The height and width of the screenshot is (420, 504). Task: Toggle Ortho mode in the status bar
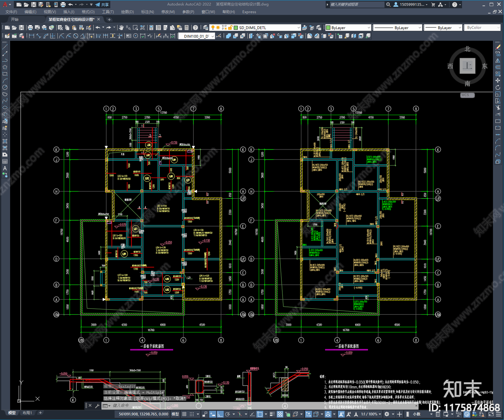click(x=220, y=414)
